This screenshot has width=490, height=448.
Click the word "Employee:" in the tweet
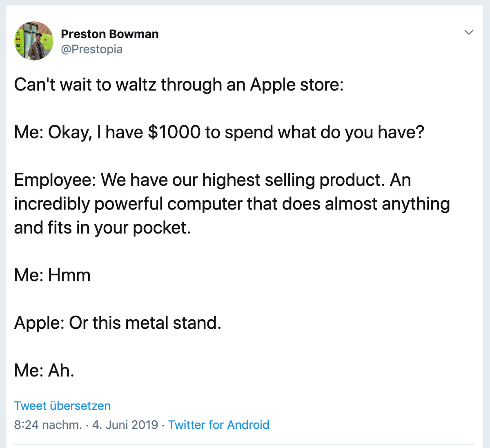55,180
